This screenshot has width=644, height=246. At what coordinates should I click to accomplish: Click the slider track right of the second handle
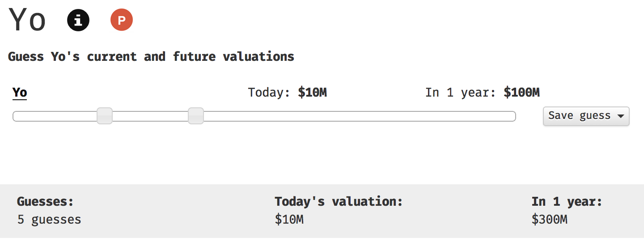(358, 116)
